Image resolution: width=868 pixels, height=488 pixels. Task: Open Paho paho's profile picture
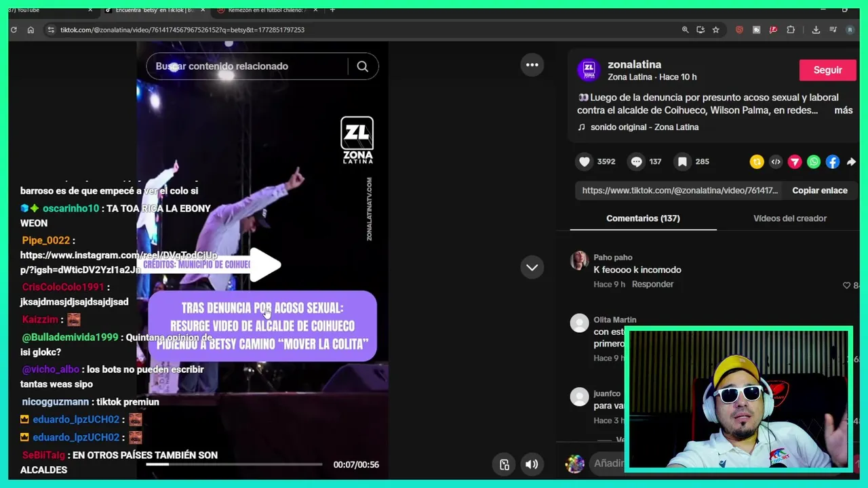579,260
